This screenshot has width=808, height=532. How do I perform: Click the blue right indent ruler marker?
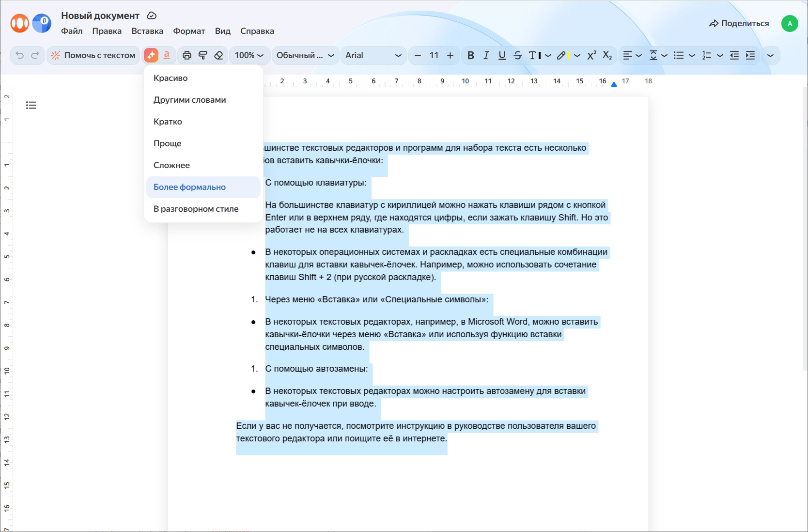coord(614,84)
